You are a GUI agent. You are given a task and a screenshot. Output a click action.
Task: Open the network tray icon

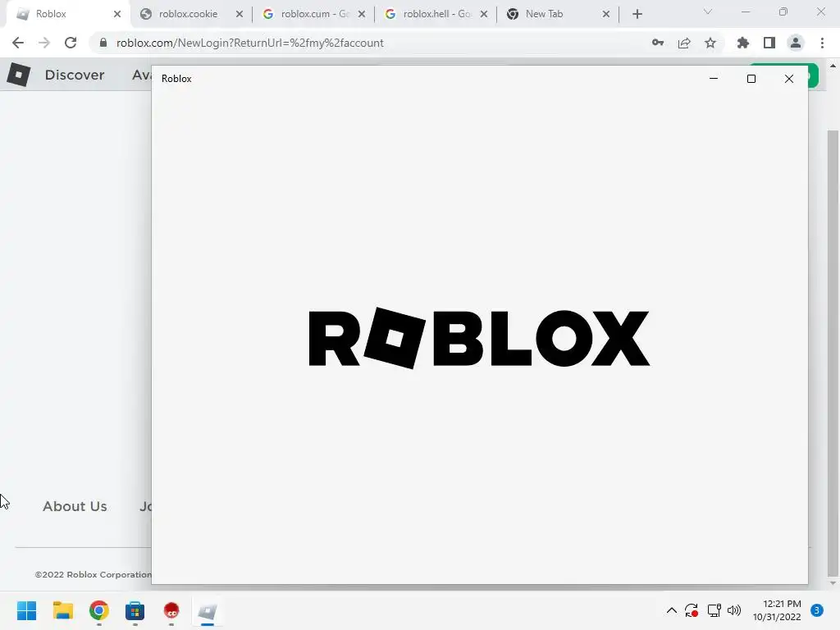coord(714,610)
